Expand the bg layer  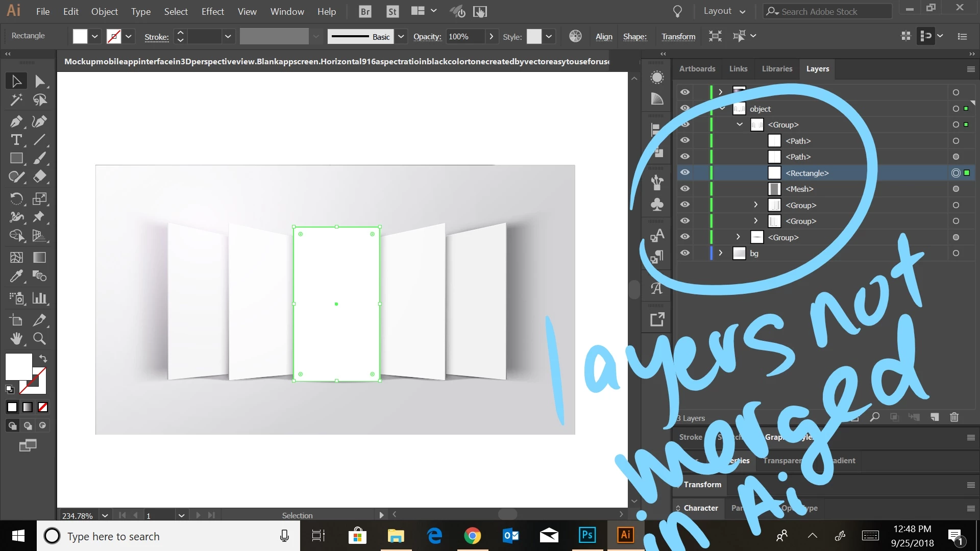click(x=720, y=253)
